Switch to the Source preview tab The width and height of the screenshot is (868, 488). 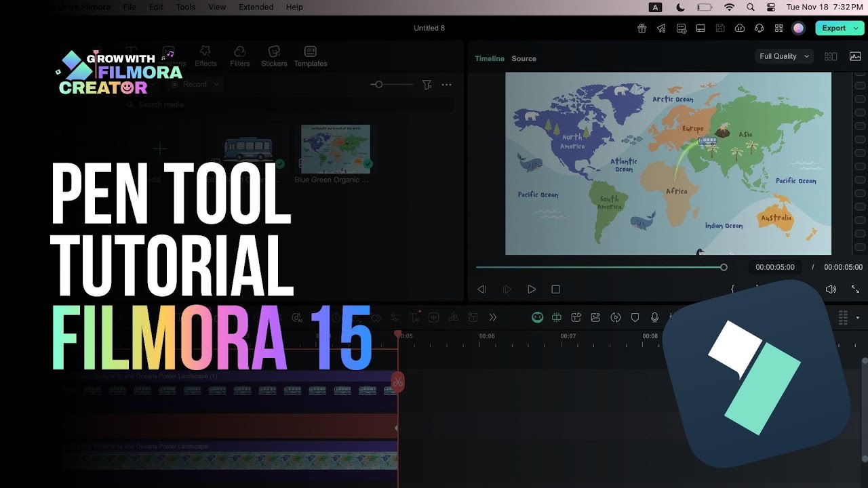(x=524, y=59)
